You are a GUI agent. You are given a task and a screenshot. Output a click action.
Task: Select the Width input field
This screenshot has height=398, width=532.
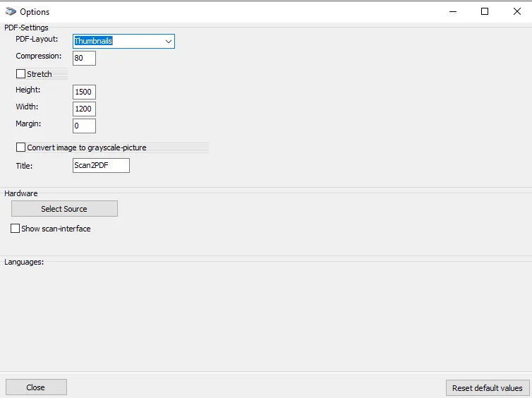84,109
